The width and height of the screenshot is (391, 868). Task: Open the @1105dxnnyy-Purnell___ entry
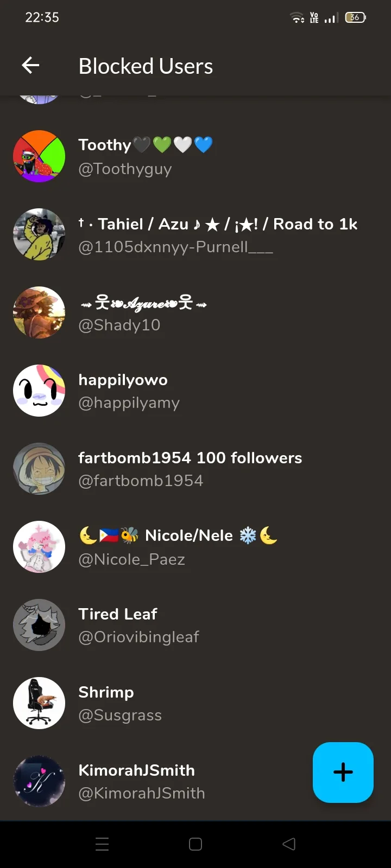pyautogui.click(x=195, y=234)
